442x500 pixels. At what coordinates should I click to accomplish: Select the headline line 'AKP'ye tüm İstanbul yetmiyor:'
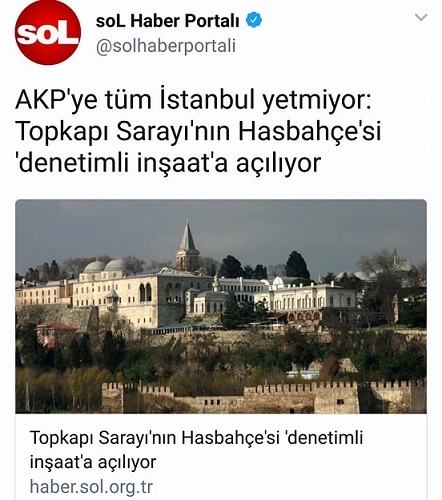click(x=193, y=100)
